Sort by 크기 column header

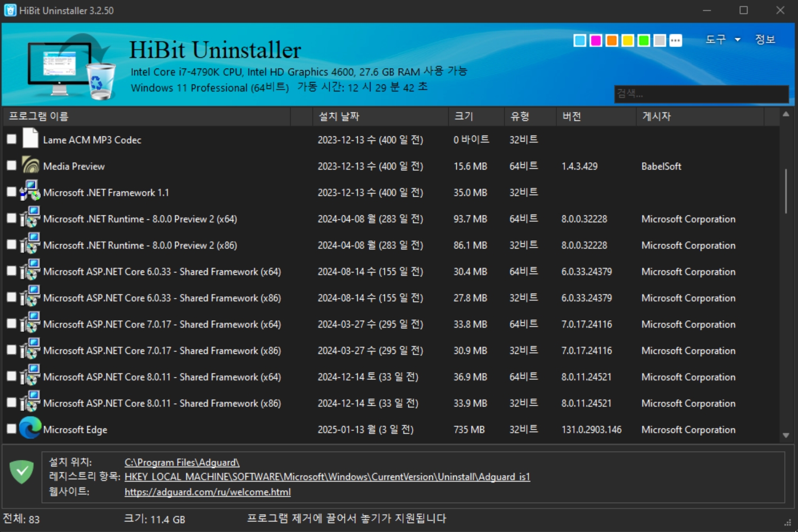pyautogui.click(x=476, y=117)
